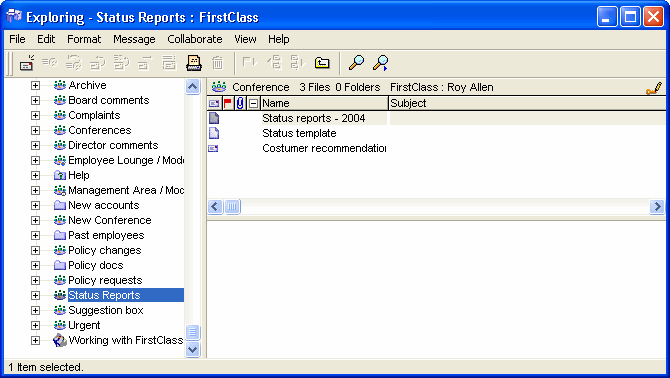
Task: Click the disabled flag toolbar icon after separator
Action: point(250,63)
